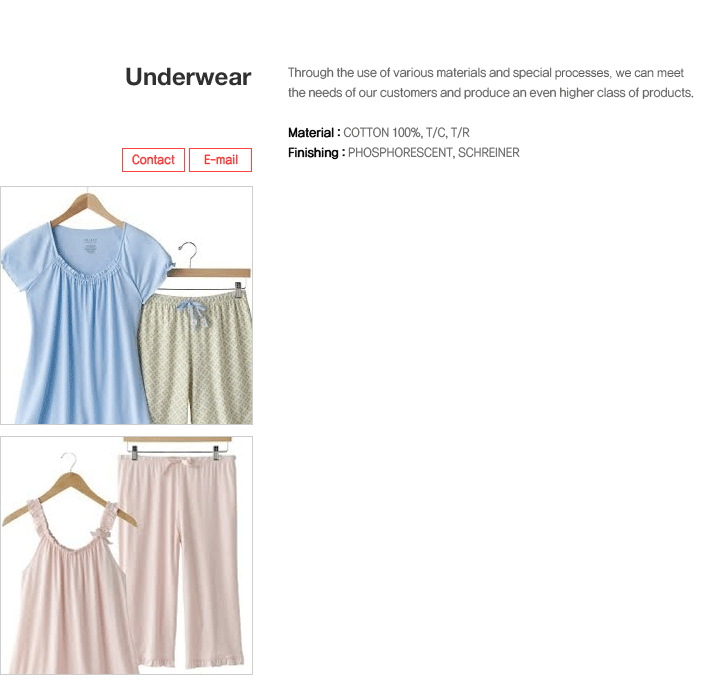Screen dimensions: 721x693
Task: Click the pink bow on capri waistband
Action: pyautogui.click(x=177, y=464)
